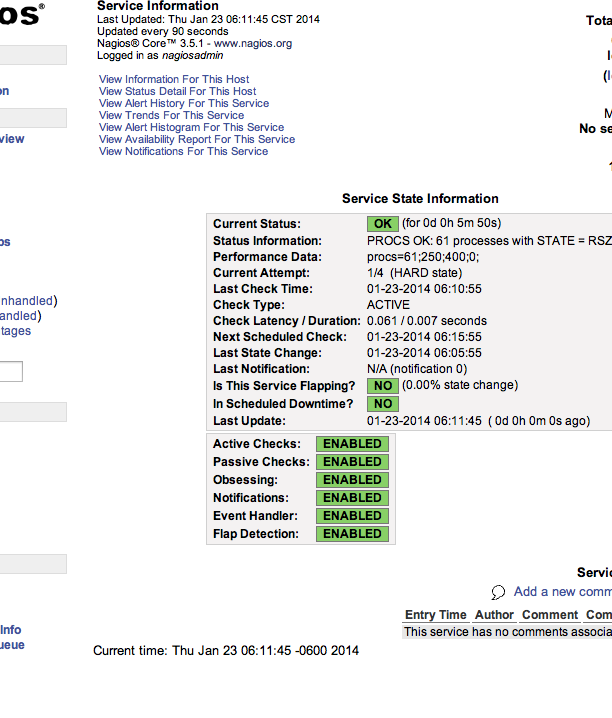Viewport: 612px width, 718px height.
Task: Click the NO badge for In Scheduled Downtime
Action: (382, 403)
